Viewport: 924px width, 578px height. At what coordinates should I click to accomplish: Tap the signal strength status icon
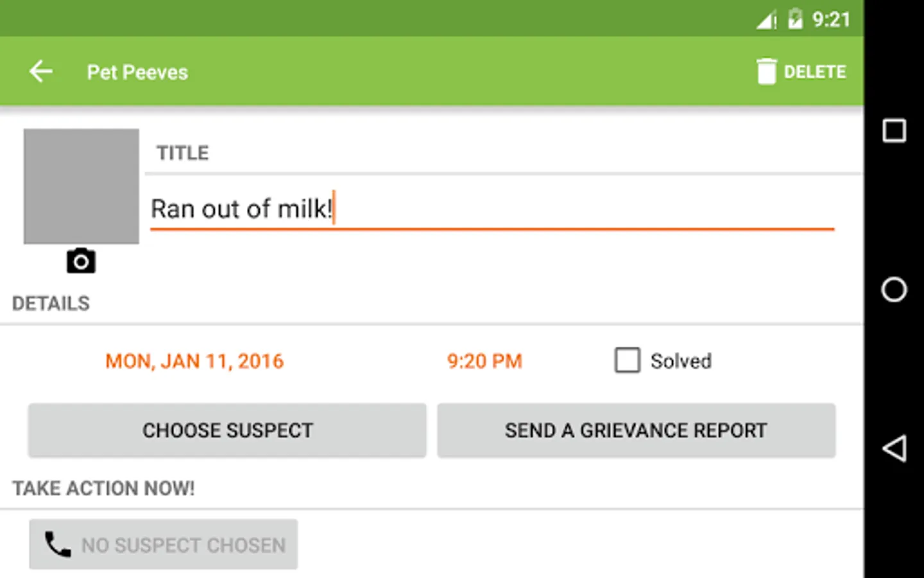click(x=766, y=21)
